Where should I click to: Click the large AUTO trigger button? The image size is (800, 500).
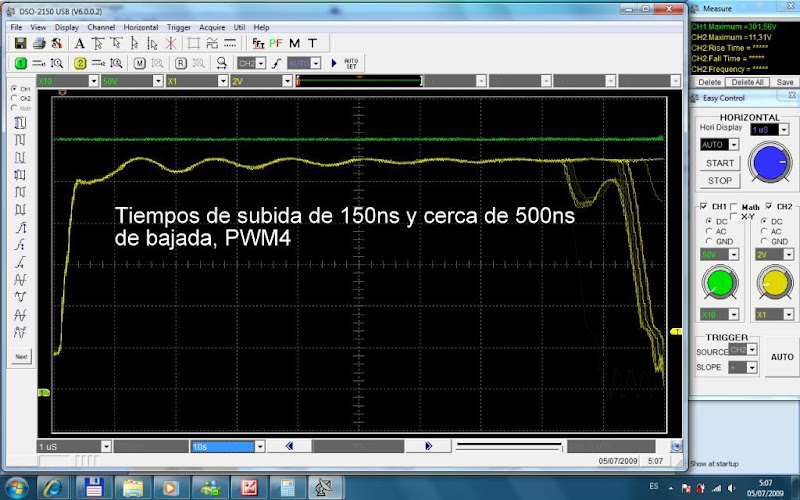(x=782, y=357)
